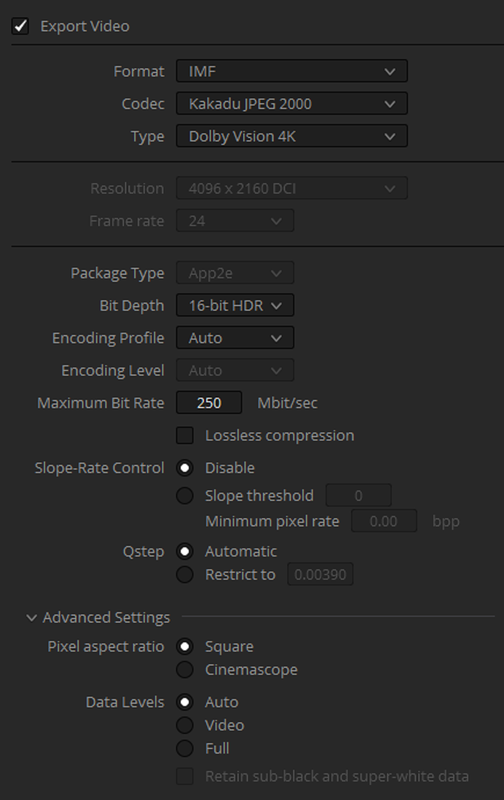
Task: Select the Slope threshold radio button
Action: pos(185,495)
